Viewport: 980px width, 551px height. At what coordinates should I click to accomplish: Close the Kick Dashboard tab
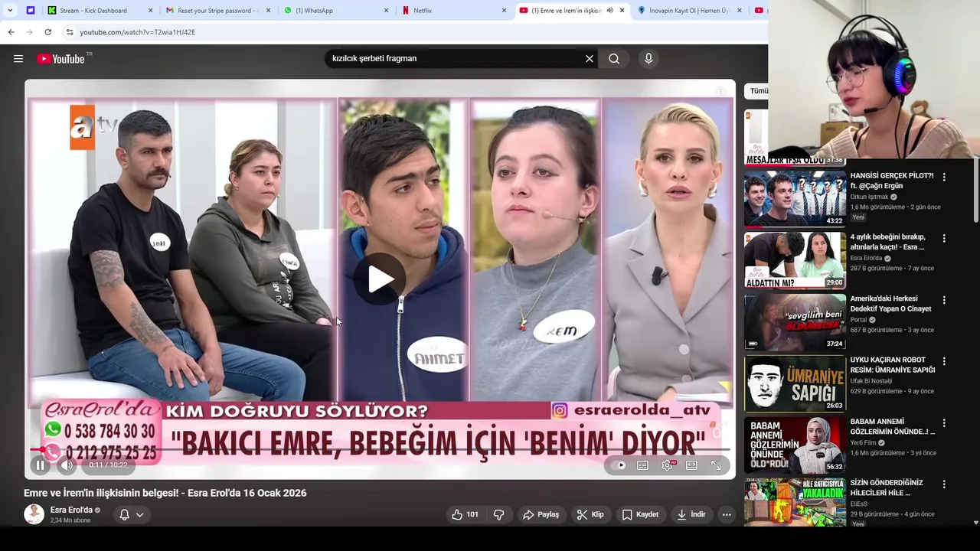(150, 11)
